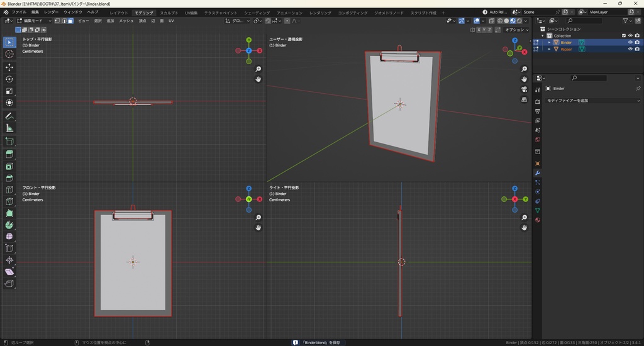Viewport: 644px width, 346px height.
Task: Select the Rotate tool in the left toolbar
Action: click(x=9, y=79)
